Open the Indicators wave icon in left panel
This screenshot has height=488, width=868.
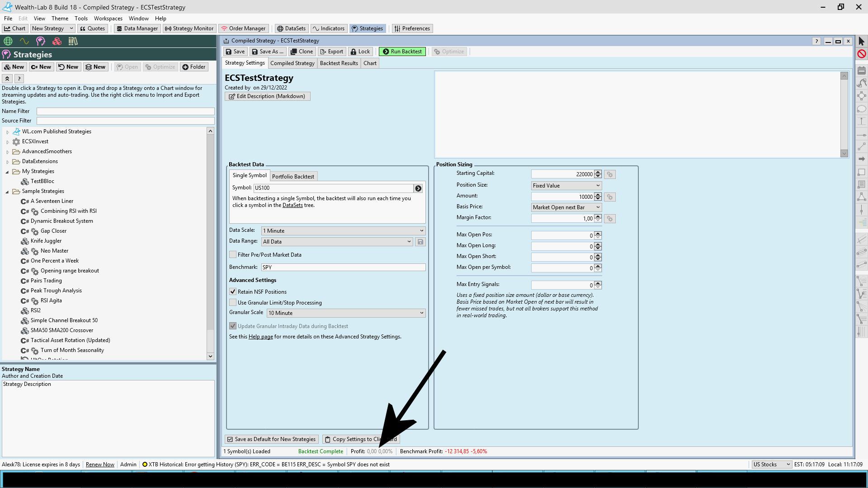click(24, 41)
